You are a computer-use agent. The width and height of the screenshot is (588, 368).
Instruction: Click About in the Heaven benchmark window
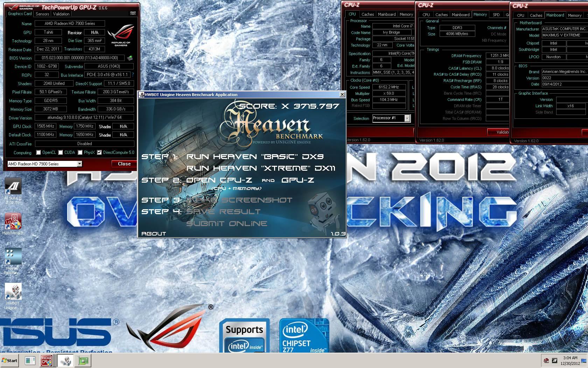[154, 233]
